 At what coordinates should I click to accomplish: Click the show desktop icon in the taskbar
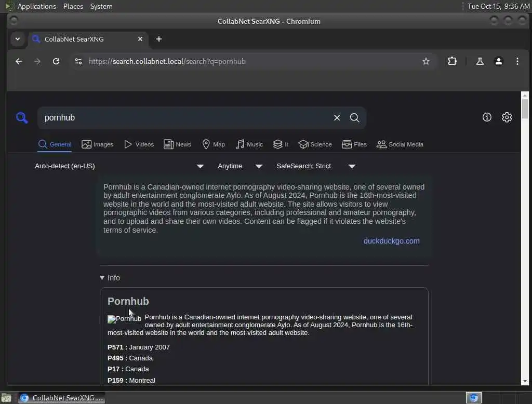[6, 398]
